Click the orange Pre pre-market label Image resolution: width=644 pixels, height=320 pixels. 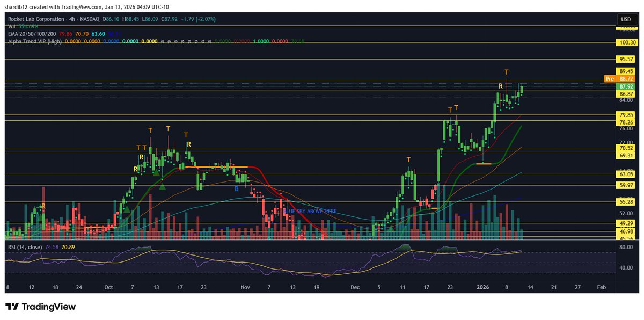(609, 78)
